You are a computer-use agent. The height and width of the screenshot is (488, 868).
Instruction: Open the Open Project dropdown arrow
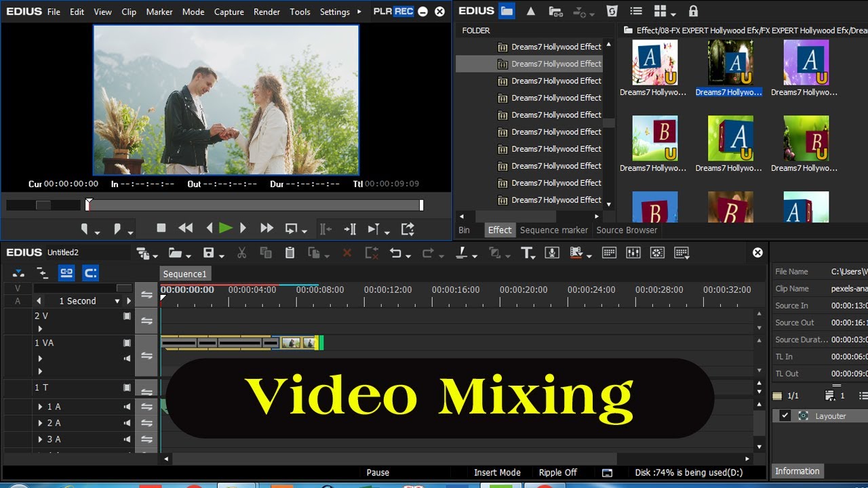tap(189, 256)
